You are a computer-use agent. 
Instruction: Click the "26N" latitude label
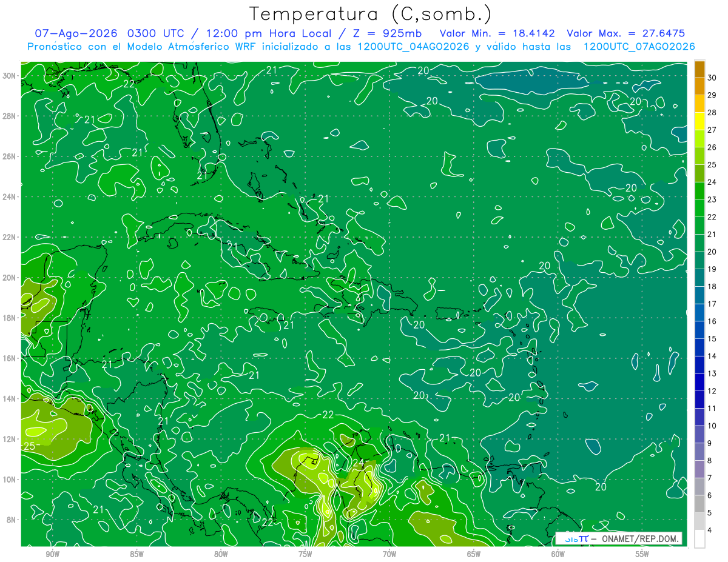click(x=10, y=156)
